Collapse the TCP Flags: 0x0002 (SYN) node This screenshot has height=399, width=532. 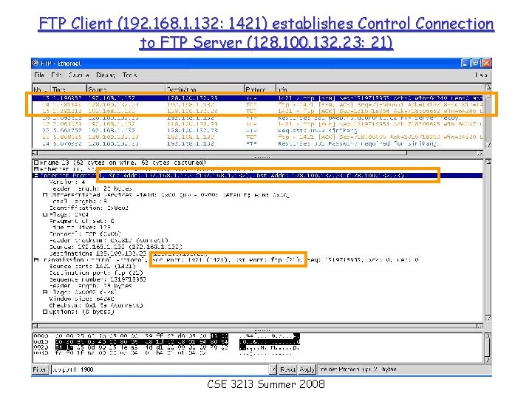tap(45, 292)
